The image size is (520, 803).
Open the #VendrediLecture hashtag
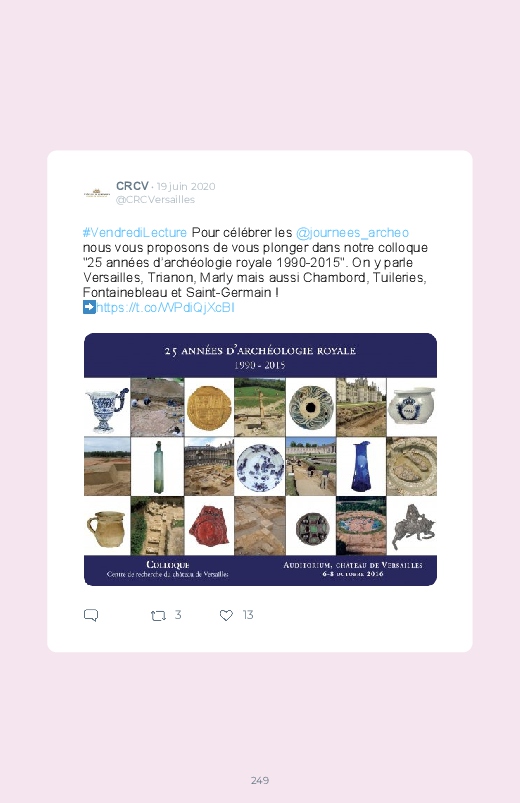click(135, 233)
